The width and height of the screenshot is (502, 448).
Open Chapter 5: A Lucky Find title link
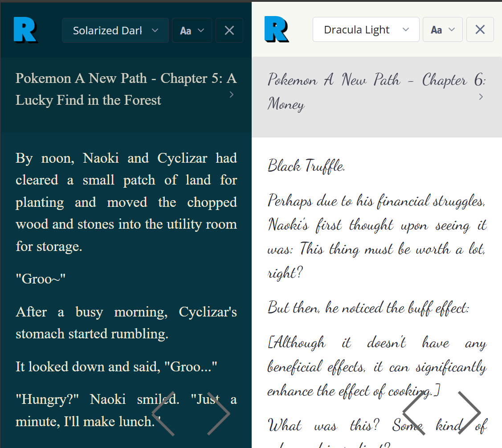pyautogui.click(x=120, y=89)
